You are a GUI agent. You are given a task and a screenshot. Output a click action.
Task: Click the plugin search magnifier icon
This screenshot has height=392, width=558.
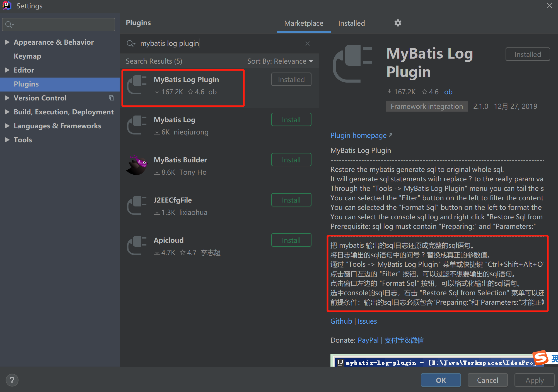coord(131,44)
